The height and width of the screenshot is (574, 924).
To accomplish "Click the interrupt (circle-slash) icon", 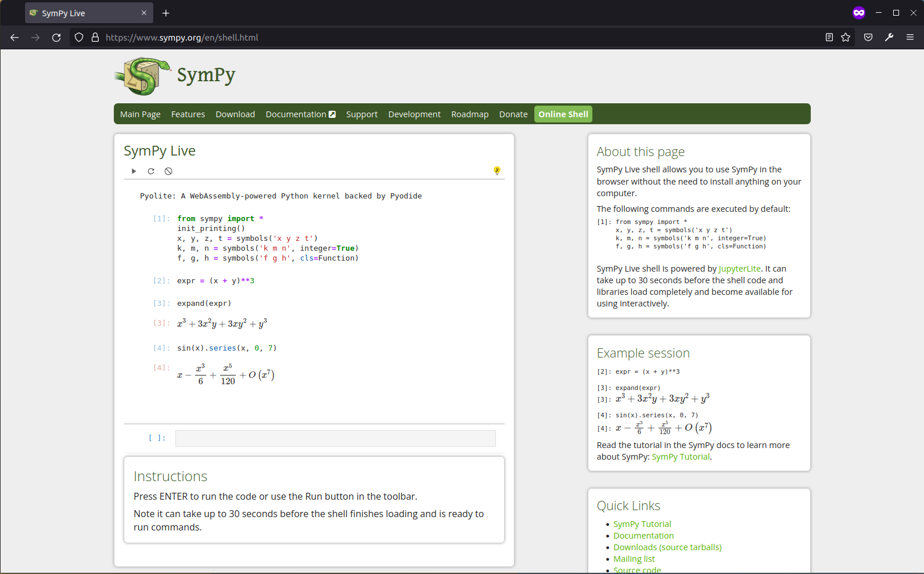I will pos(168,171).
